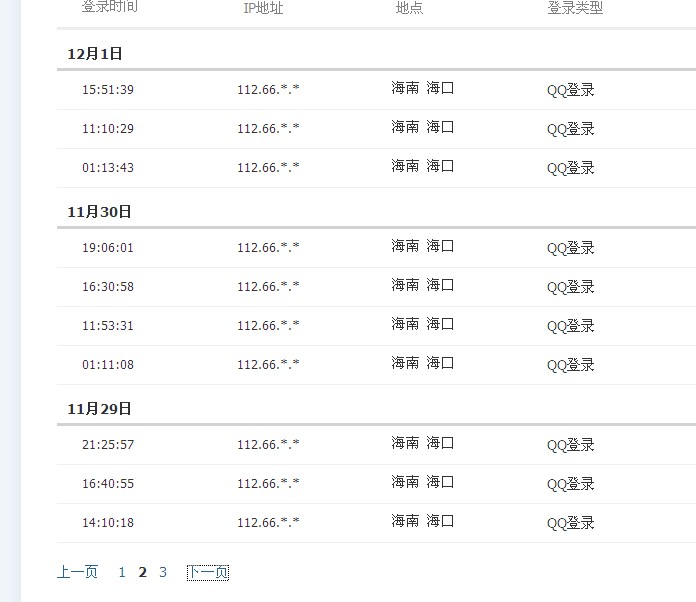Click the 登录类型 column header

click(575, 8)
